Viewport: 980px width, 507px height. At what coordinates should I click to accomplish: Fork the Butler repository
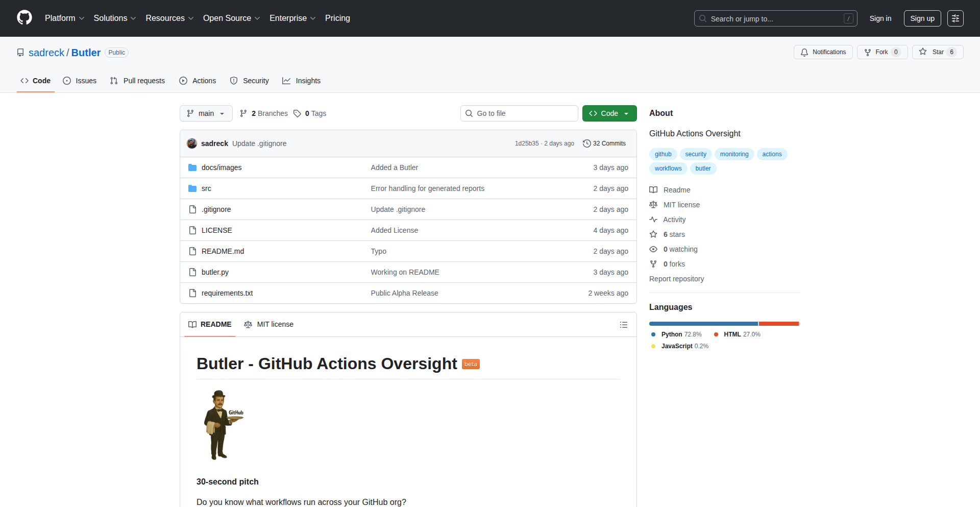point(881,52)
